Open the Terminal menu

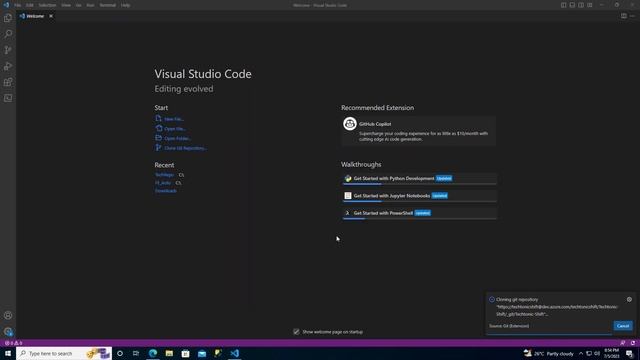(108, 5)
